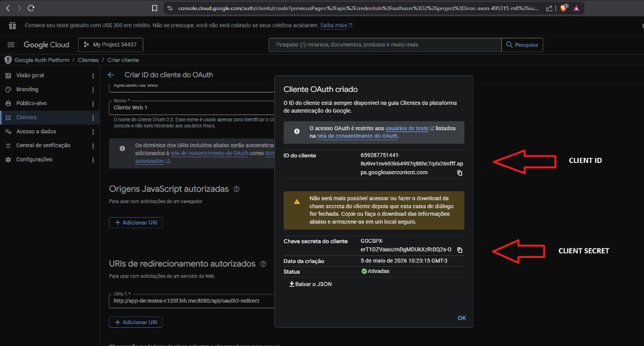
Task: Open the usuários de teste link
Action: click(x=409, y=128)
